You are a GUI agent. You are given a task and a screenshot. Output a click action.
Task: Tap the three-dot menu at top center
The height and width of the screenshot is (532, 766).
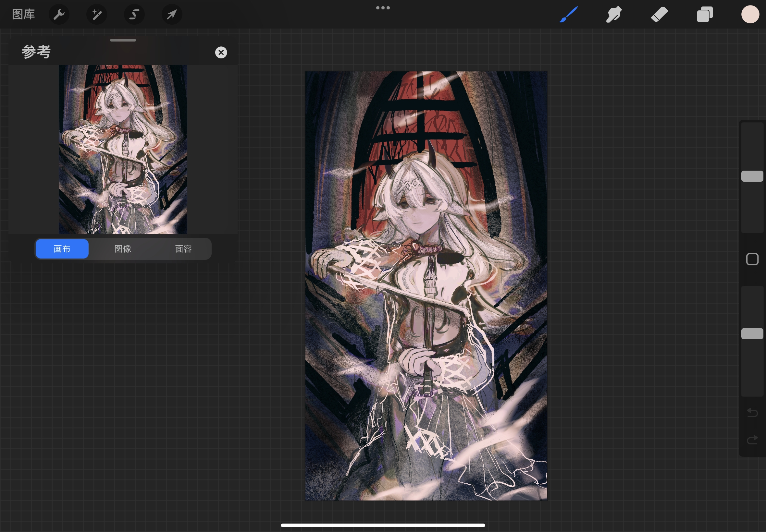point(383,8)
